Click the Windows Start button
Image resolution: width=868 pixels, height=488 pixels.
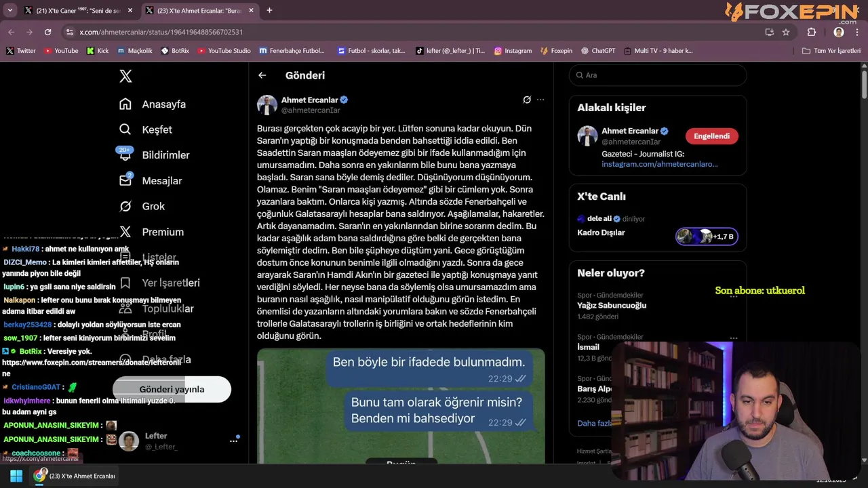[x=16, y=476]
